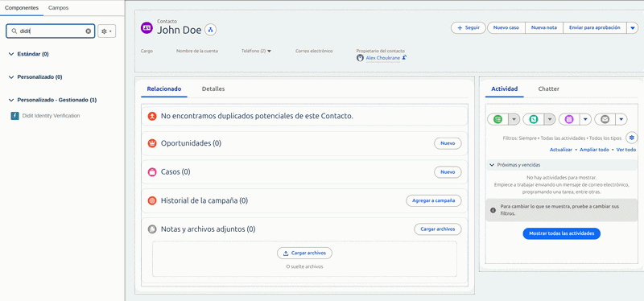Open activity filter settings gear
Screen dimensions: 644x301
[x=632, y=138]
